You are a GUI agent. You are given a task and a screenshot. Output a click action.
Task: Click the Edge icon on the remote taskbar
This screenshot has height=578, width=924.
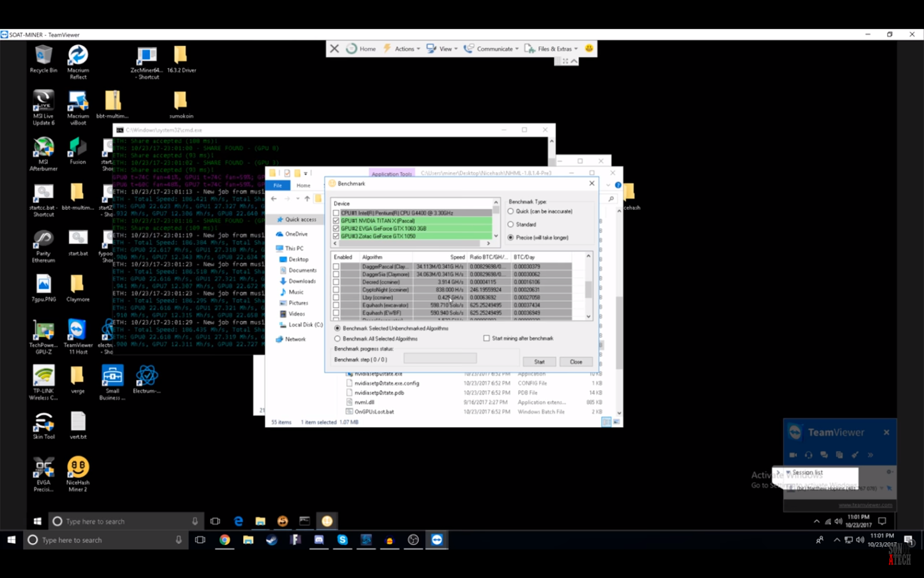pyautogui.click(x=238, y=521)
